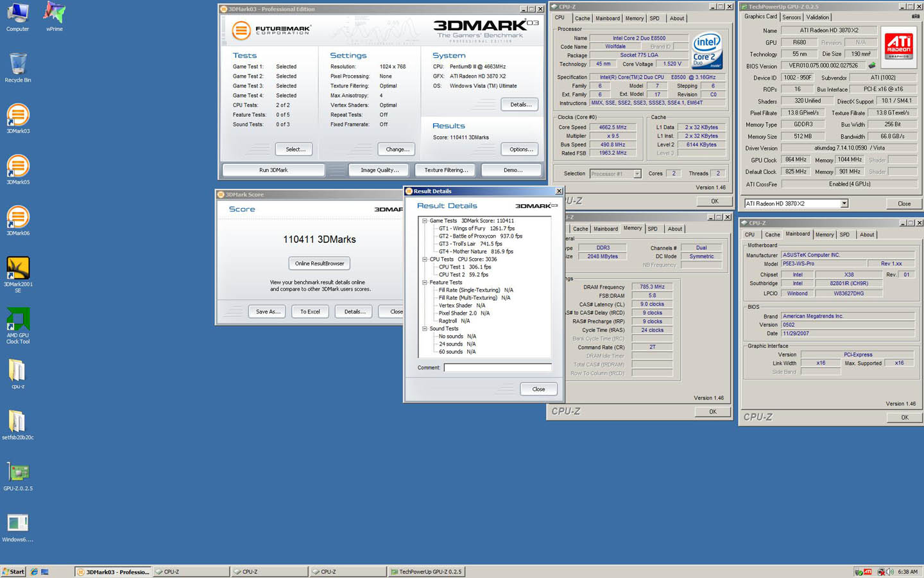Select the 3DMark05 desktop shortcut
The height and width of the screenshot is (578, 924).
pos(18,170)
